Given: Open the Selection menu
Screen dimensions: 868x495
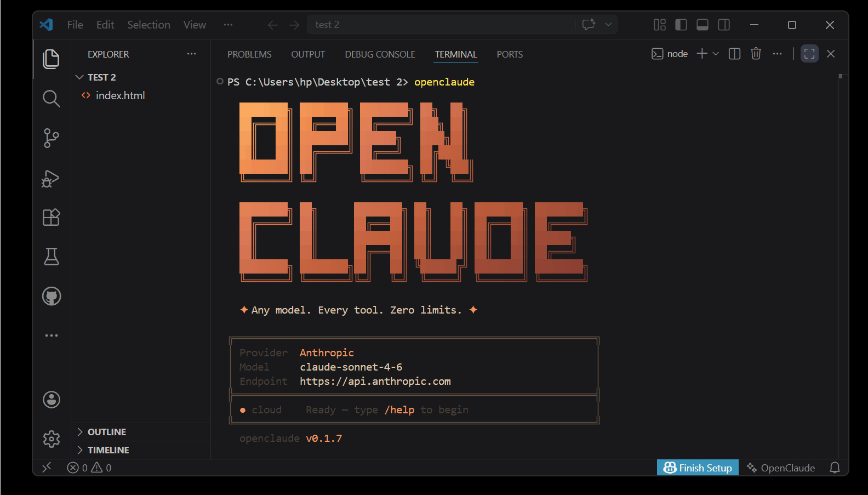Looking at the screenshot, I should pos(149,25).
